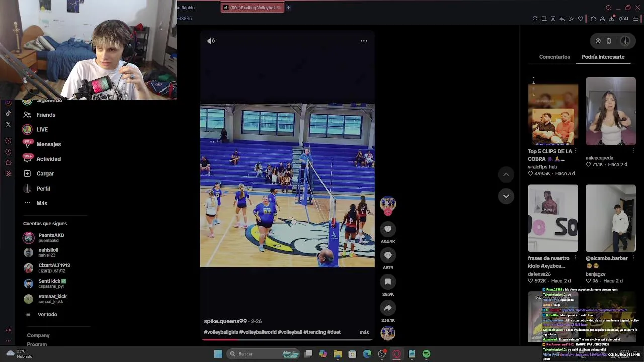Toggle the ad blocker shield icon

pyautogui.click(x=553, y=19)
